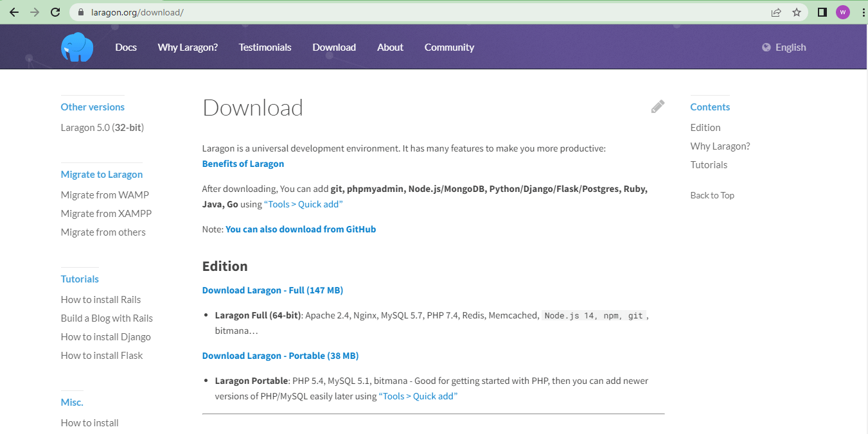Open the Community nav item
The height and width of the screenshot is (434, 868).
(x=449, y=48)
